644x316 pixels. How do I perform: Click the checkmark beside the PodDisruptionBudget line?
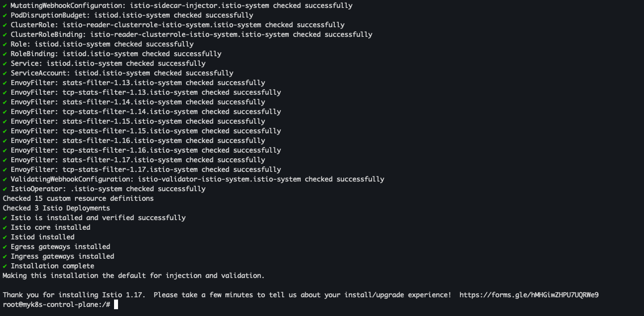coord(5,15)
